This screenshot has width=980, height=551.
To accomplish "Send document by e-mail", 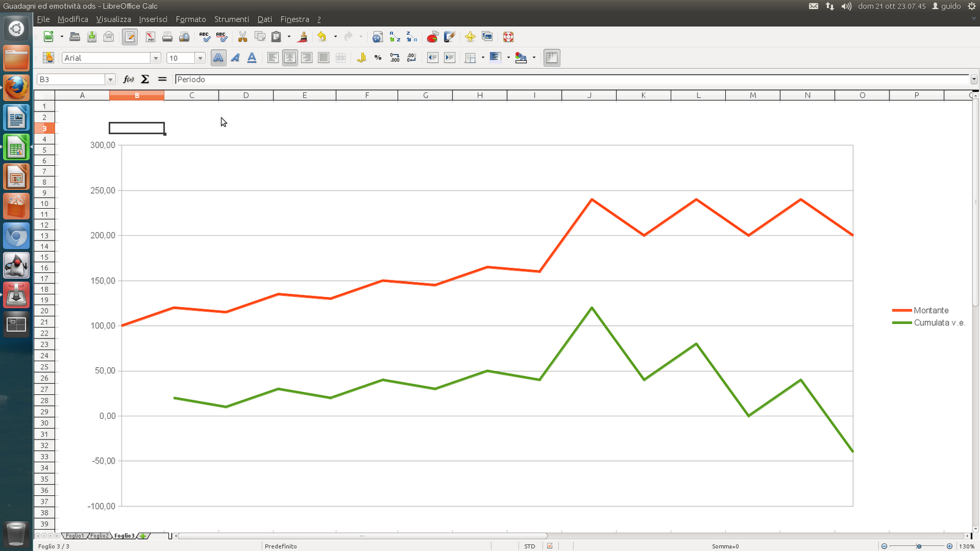I will pos(109,37).
